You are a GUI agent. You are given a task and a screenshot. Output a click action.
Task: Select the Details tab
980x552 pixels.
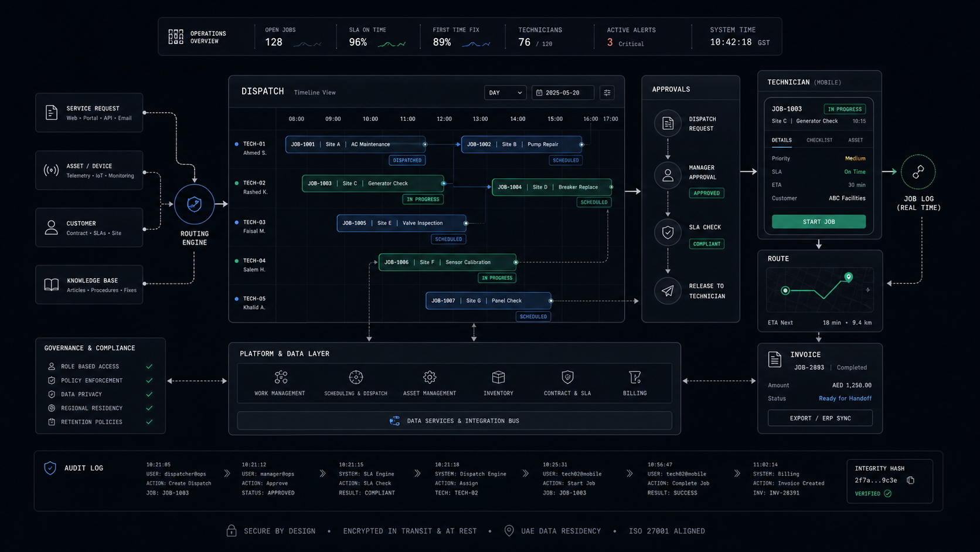tap(781, 140)
